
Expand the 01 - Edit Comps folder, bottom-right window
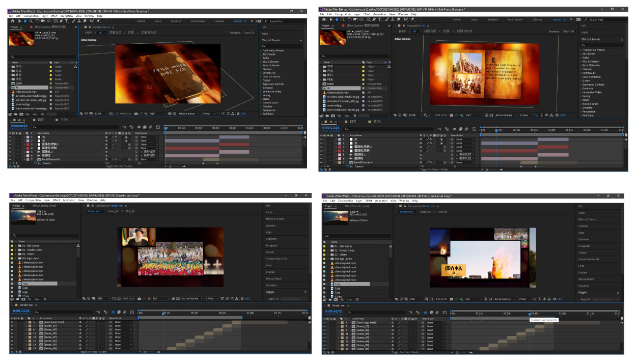[328, 246]
